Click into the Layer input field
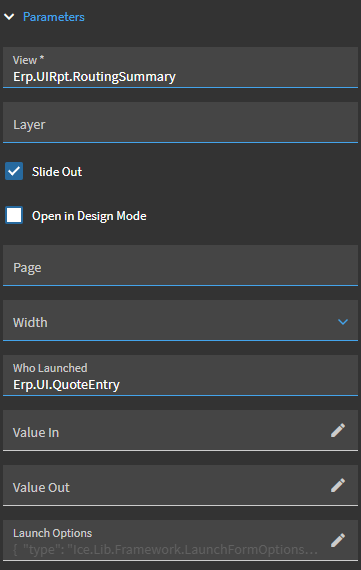This screenshot has width=361, height=570. click(x=180, y=123)
